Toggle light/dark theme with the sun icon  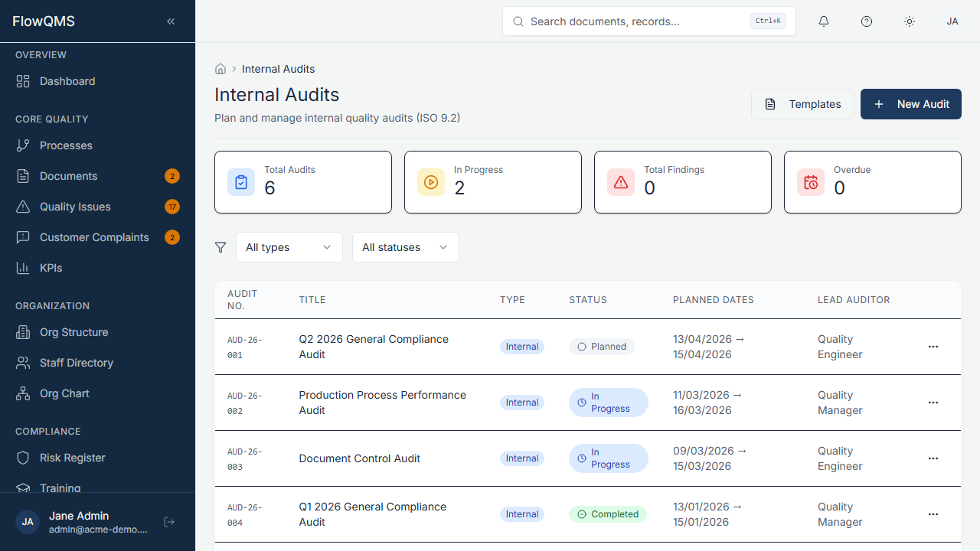910,21
